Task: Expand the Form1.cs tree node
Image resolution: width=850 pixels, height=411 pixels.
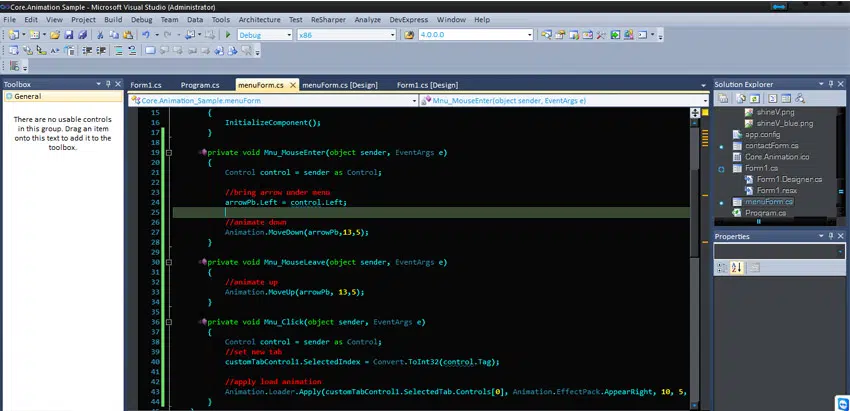Action: coord(721,168)
